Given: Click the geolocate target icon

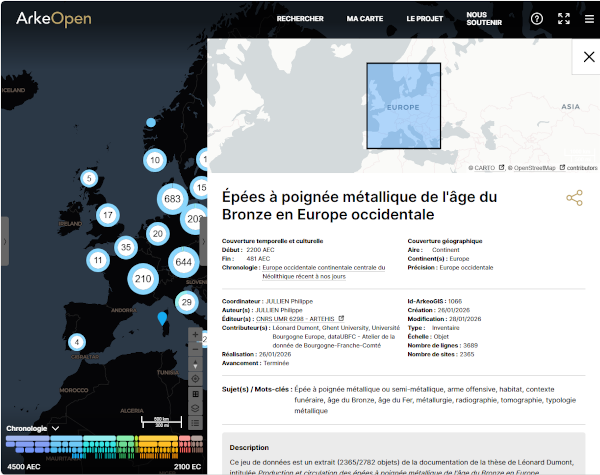Looking at the screenshot, I should [x=195, y=379].
